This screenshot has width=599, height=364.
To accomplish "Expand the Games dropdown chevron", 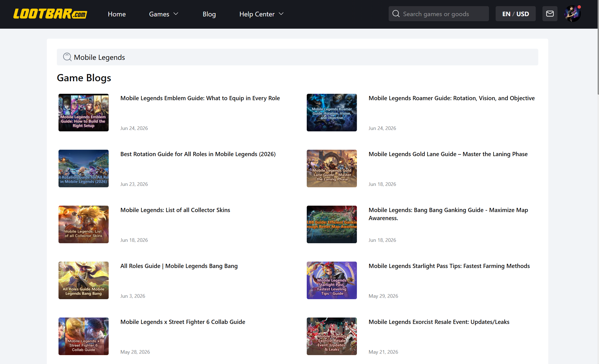I will point(176,14).
